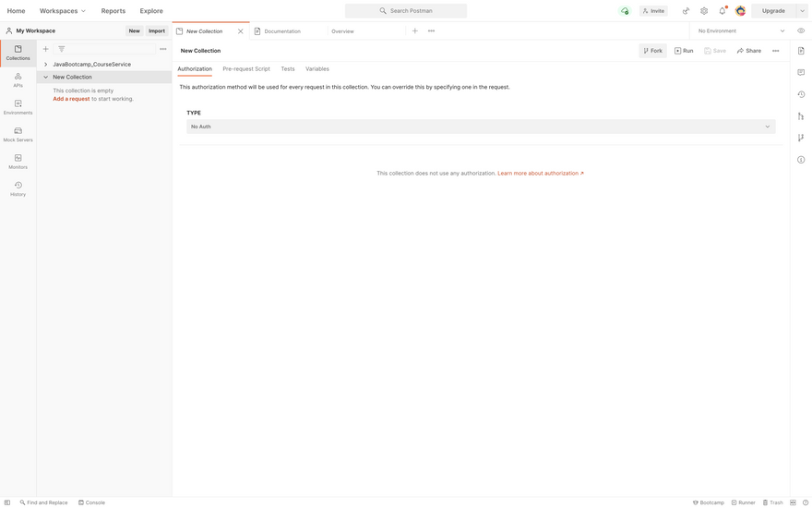Open the No Environment dropdown

tap(741, 30)
